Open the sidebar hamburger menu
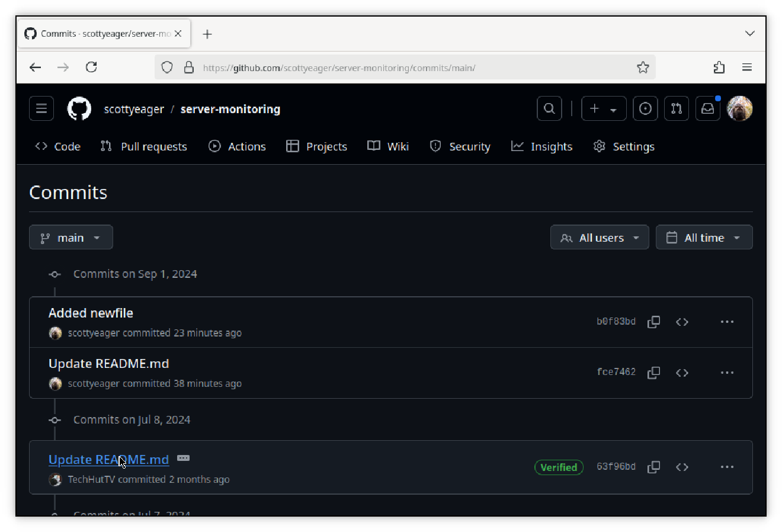 coord(41,108)
